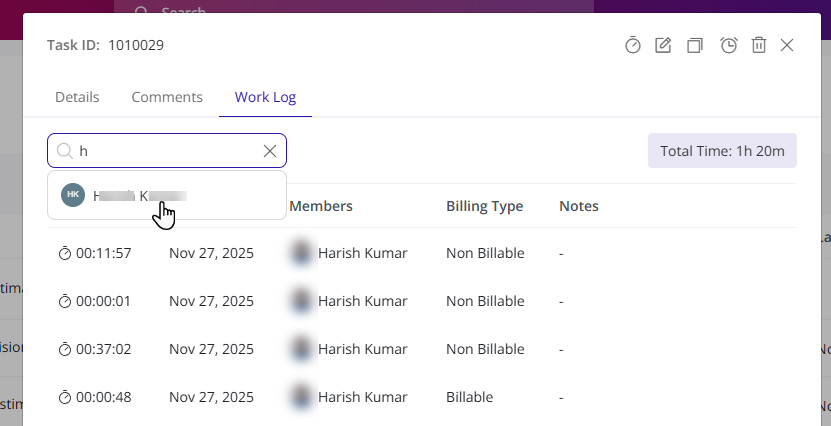
Task: Click the magnifier icon in the search box
Action: coord(64,151)
